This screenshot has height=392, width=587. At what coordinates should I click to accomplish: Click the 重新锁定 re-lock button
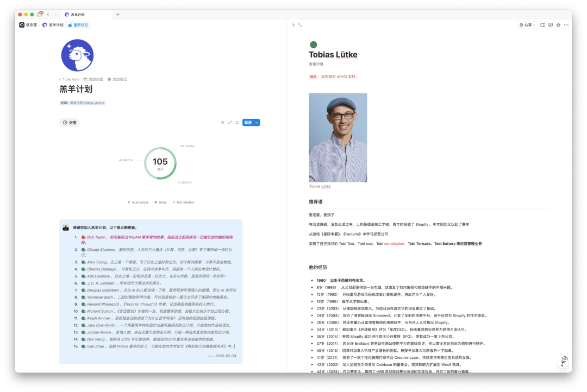78,25
